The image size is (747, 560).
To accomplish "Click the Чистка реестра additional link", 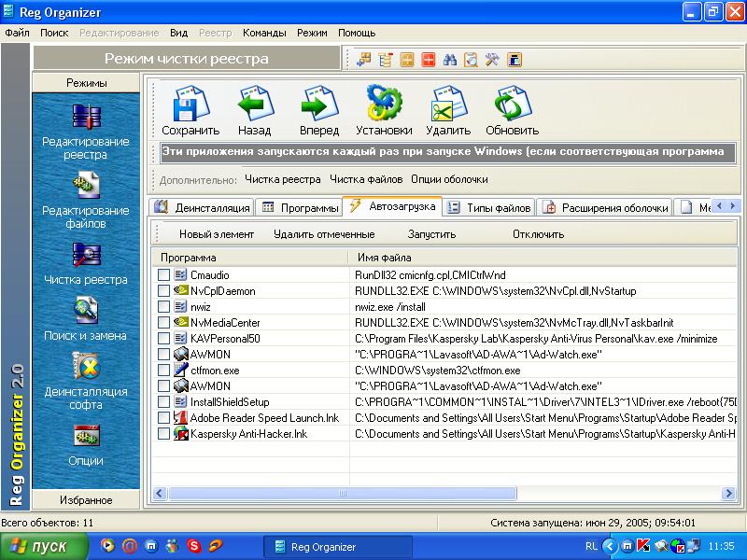I will pos(283,179).
